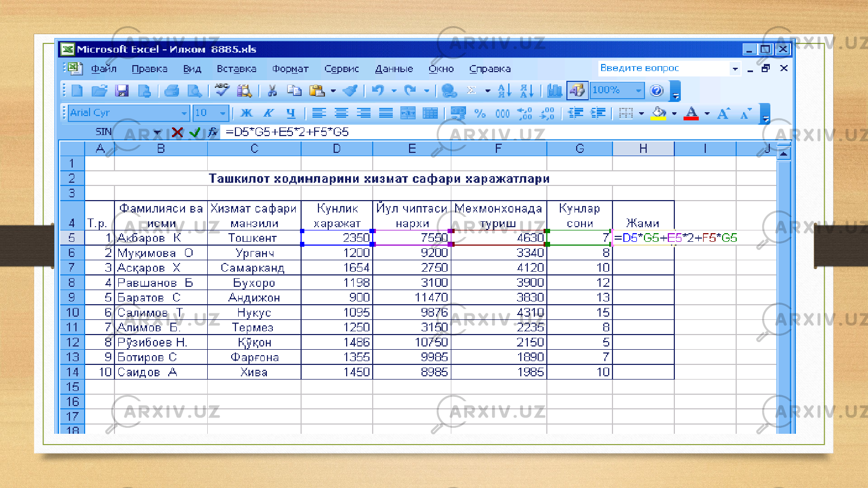
Task: Merge and center cells
Action: (x=408, y=113)
